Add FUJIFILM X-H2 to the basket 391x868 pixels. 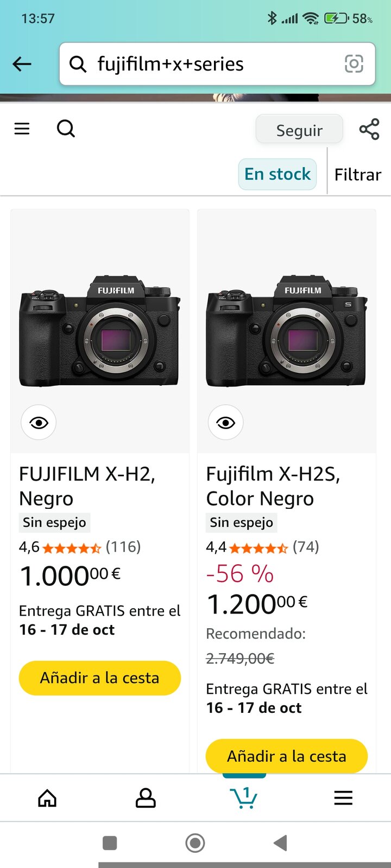click(x=100, y=678)
